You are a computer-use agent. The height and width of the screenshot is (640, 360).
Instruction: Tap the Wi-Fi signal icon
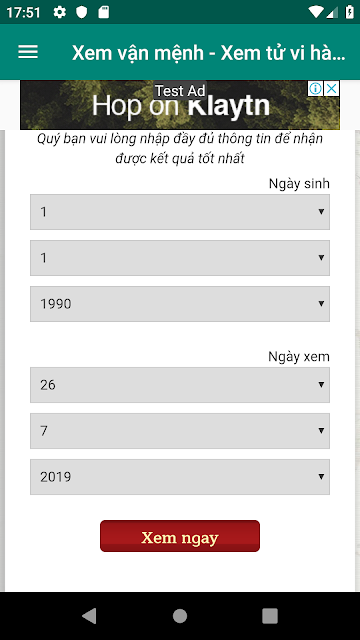point(316,12)
